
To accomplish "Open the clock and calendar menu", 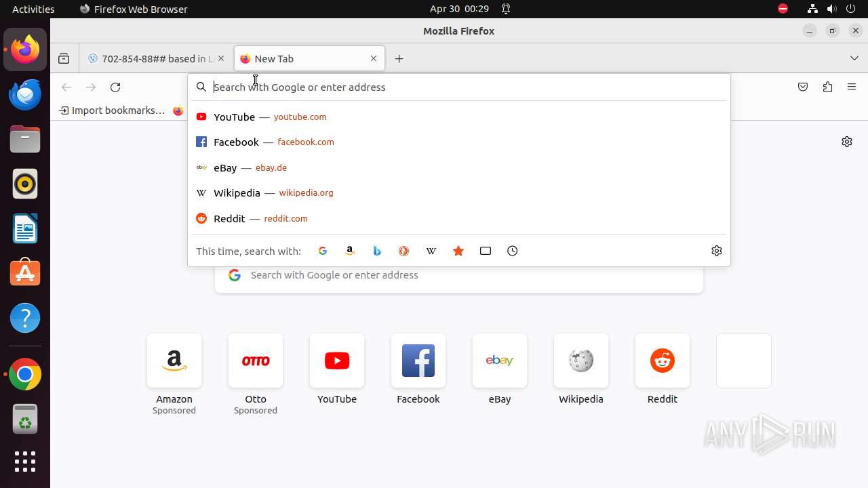I will point(459,9).
